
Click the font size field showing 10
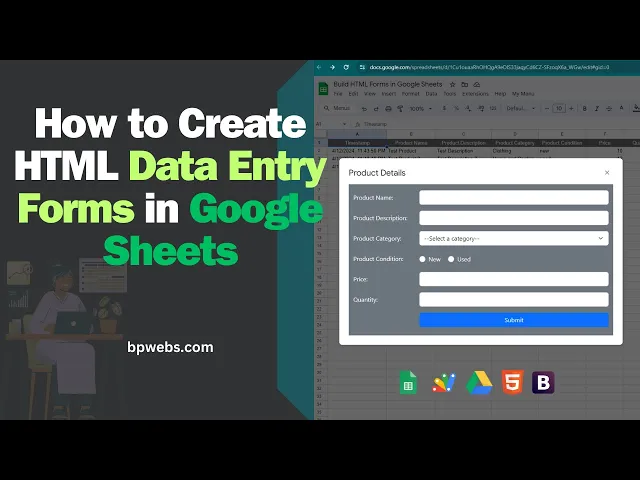tap(559, 109)
